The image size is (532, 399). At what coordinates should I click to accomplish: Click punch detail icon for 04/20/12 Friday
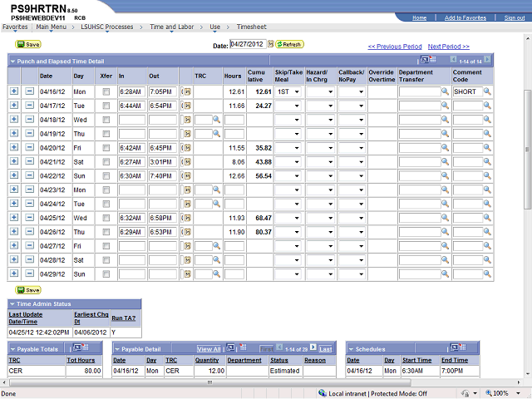(187, 148)
